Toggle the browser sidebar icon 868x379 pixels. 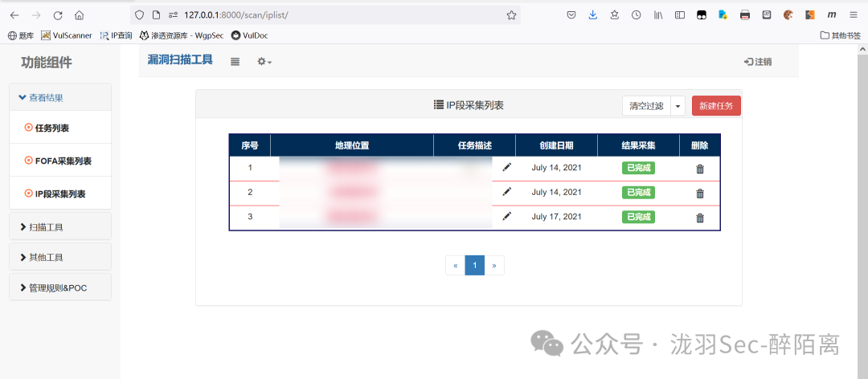pyautogui.click(x=680, y=15)
